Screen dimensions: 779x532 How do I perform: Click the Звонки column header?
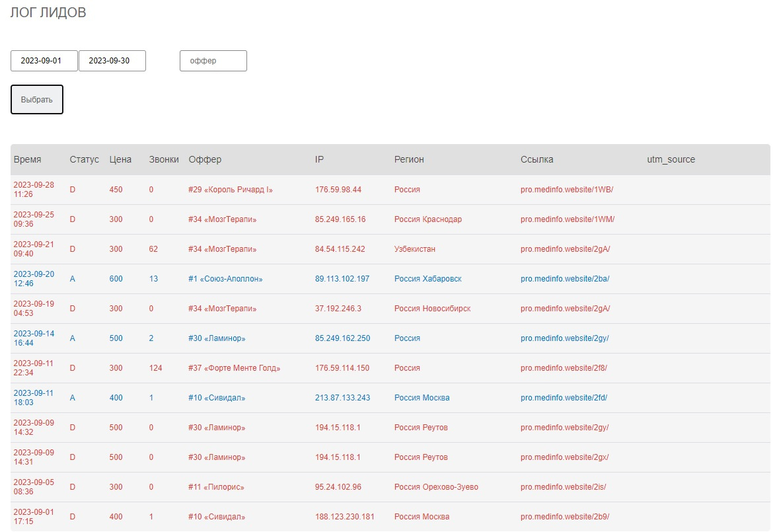coord(163,159)
